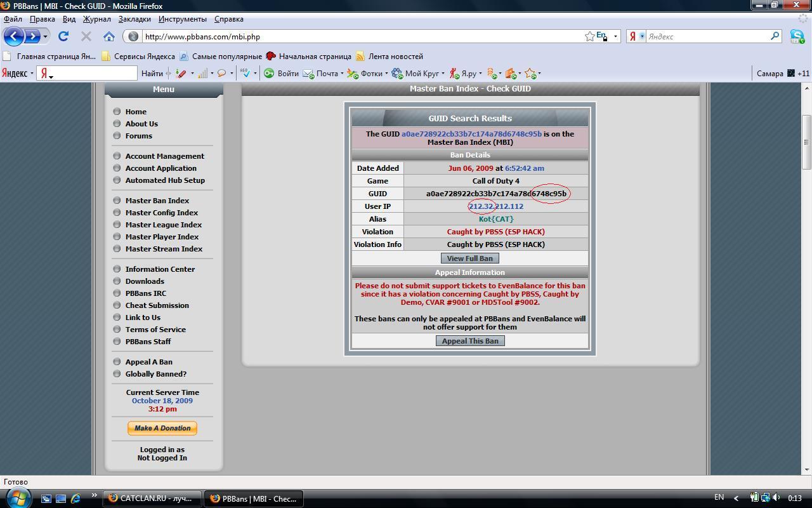Click the site identity globe icon
Image resolution: width=812 pixels, height=508 pixels.
133,36
